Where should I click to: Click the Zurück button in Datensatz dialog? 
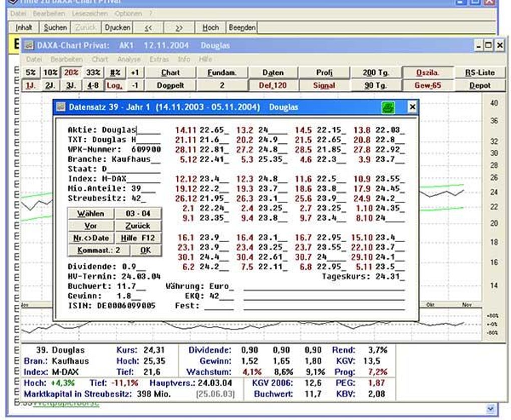tap(138, 226)
